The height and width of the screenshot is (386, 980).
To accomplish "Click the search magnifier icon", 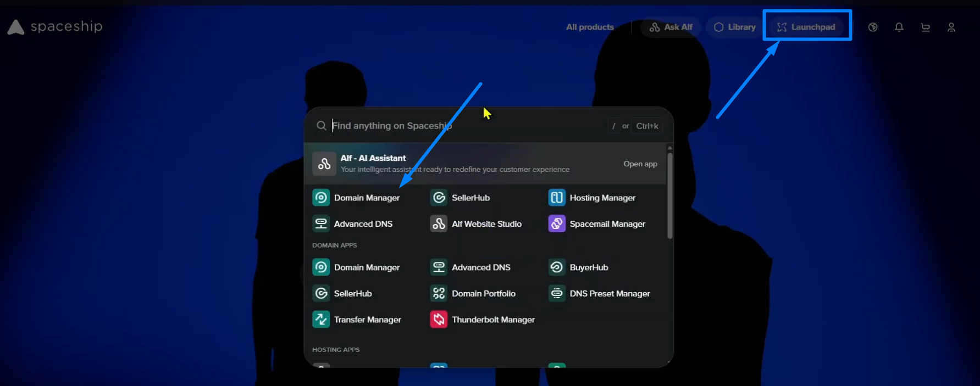I will click(x=322, y=126).
